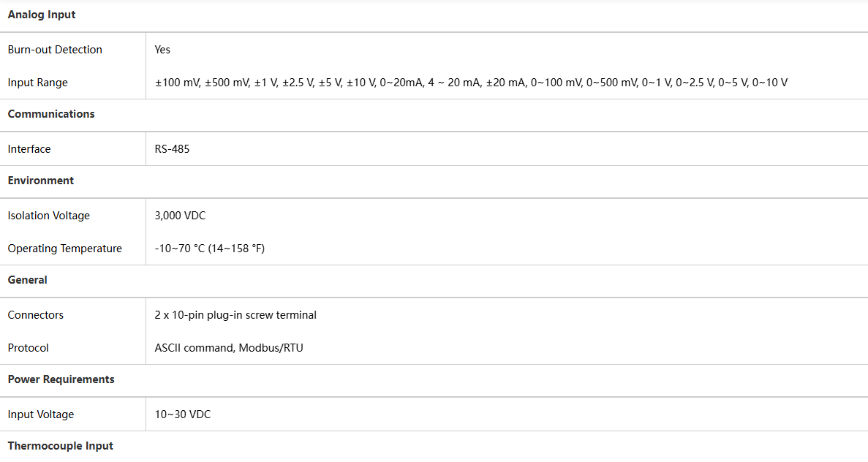Click the Connectors row label
Viewport: 868px width, 462px height.
point(36,315)
